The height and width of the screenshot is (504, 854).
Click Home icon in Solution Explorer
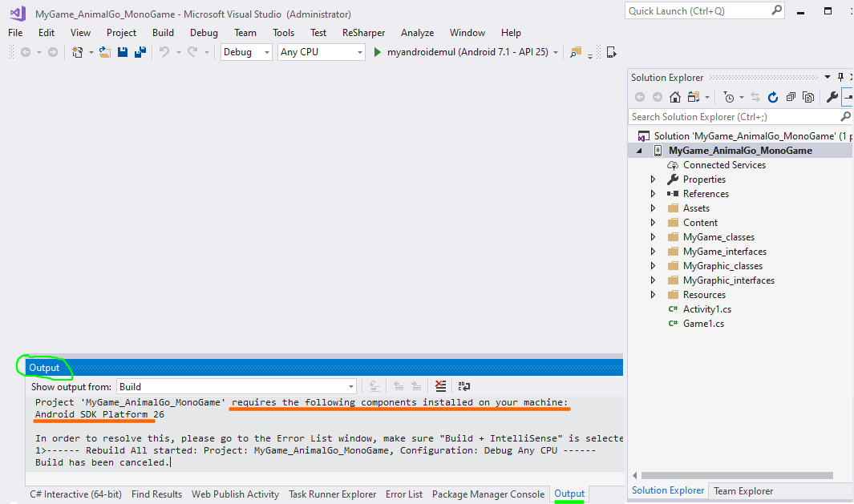[675, 97]
